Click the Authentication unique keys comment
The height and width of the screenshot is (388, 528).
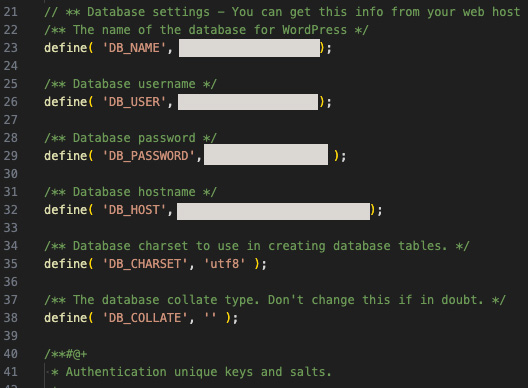coord(191,372)
